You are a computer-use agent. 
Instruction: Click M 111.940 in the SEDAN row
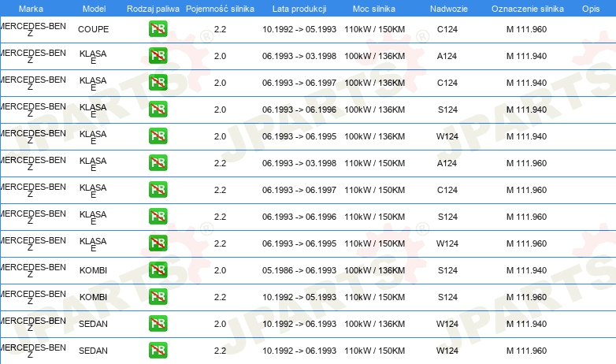(526, 324)
